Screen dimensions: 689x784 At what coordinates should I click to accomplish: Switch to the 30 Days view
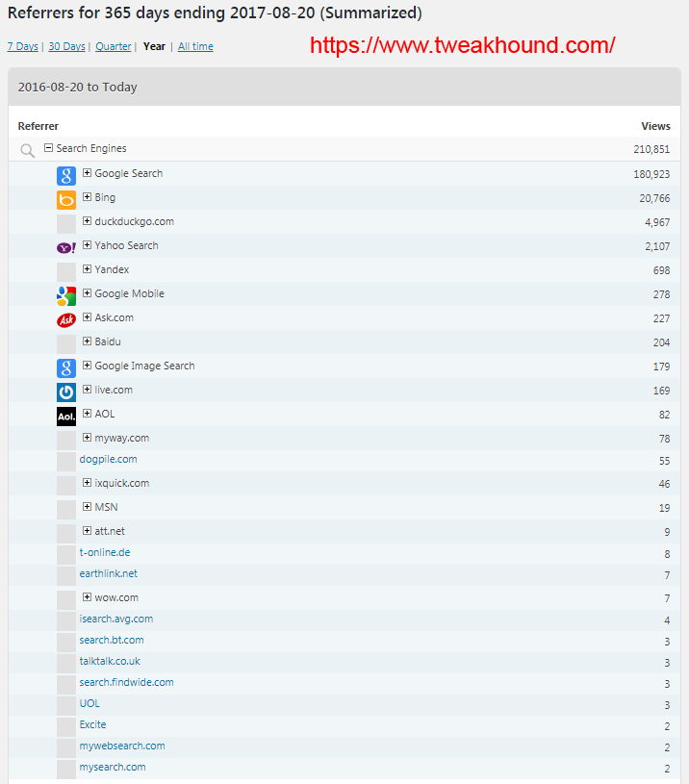[x=67, y=46]
